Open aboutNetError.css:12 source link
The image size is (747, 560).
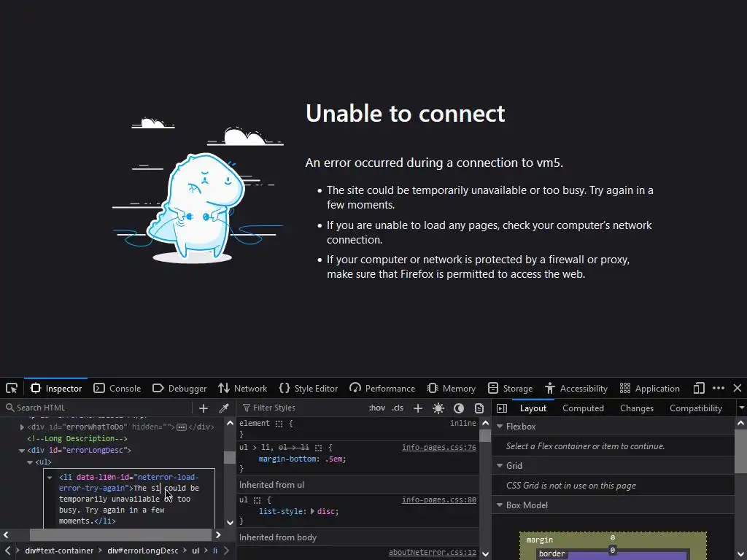[432, 553]
